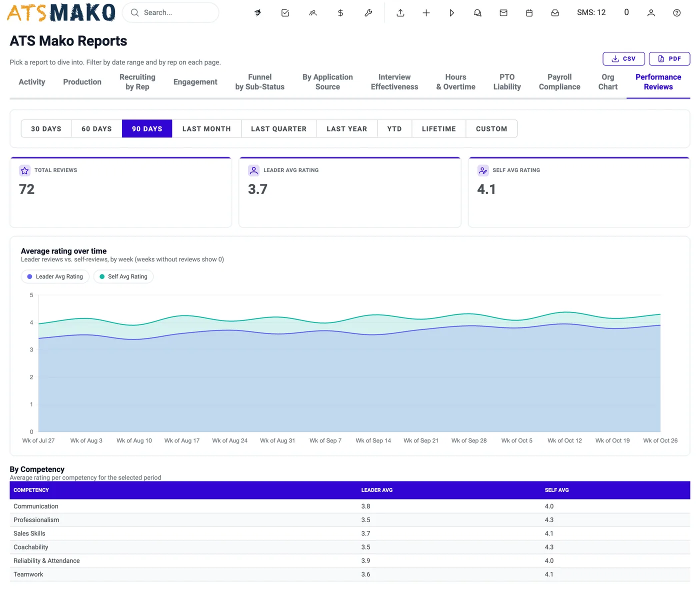The image size is (700, 593).
Task: Select the 60 Days range
Action: pyautogui.click(x=96, y=128)
